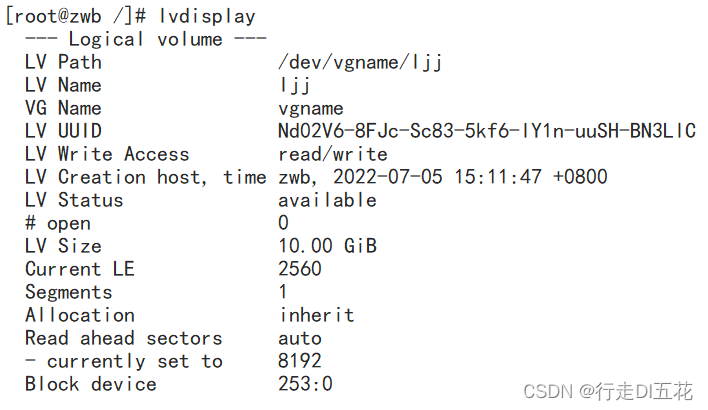
Task: Click the VG Name value vgname
Action: 311,108
